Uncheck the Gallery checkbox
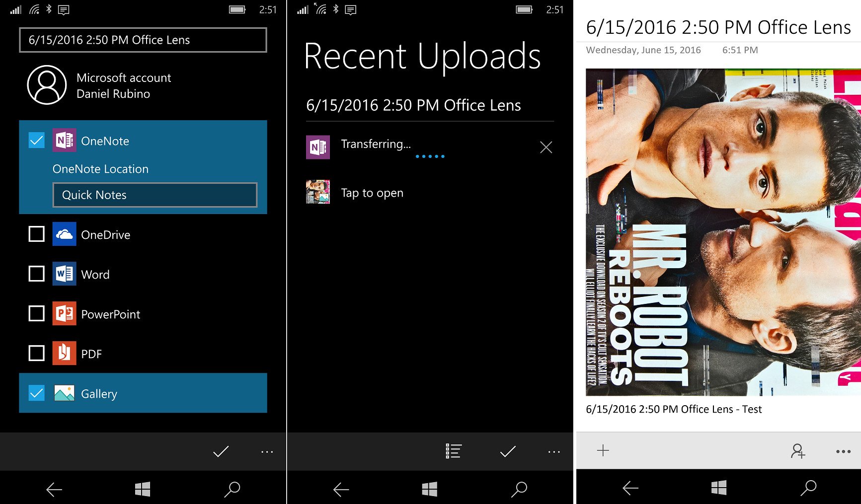861x504 pixels. tap(37, 393)
